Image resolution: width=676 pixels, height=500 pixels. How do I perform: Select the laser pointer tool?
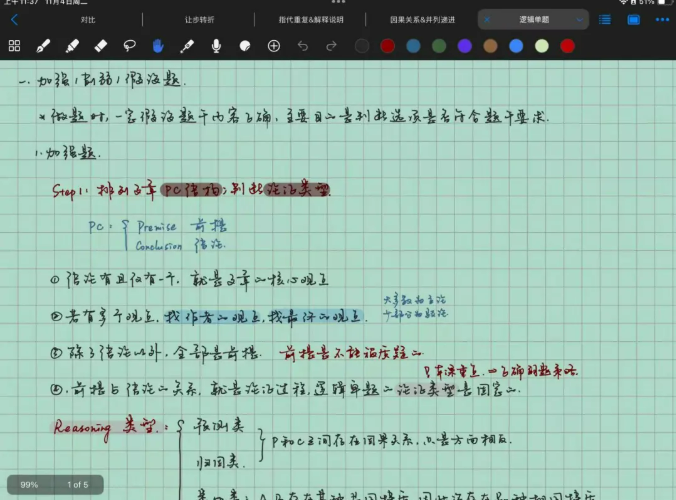[x=187, y=46]
